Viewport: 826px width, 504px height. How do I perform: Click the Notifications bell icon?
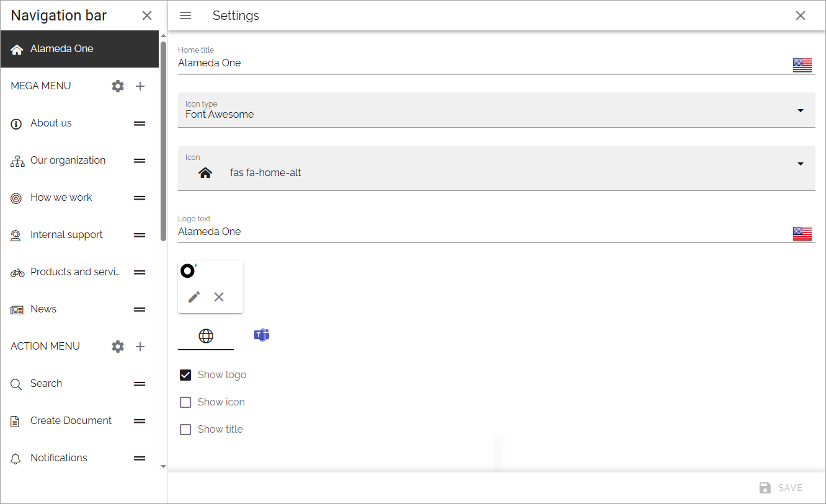[x=17, y=459]
